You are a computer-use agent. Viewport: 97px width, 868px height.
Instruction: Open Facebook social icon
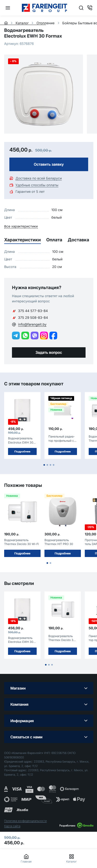tap(53, 335)
